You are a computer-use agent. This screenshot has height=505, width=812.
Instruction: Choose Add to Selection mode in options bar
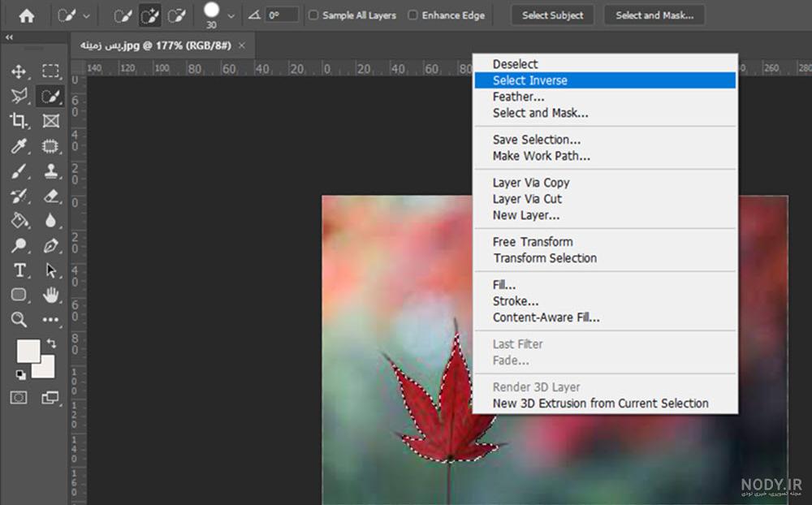(x=149, y=16)
